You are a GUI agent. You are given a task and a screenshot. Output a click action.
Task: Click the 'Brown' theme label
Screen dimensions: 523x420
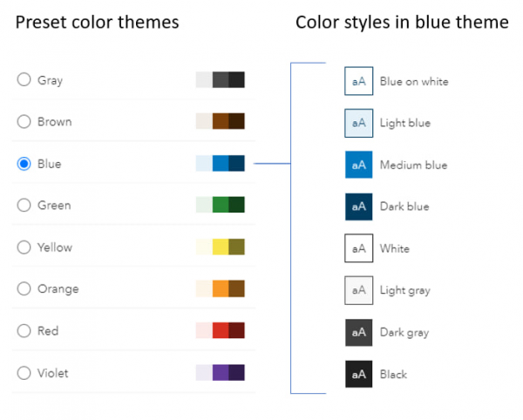click(x=54, y=122)
